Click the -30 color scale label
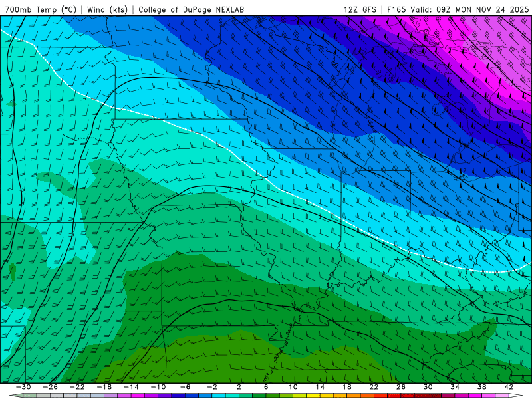The height and width of the screenshot is (399, 532). (x=23, y=387)
